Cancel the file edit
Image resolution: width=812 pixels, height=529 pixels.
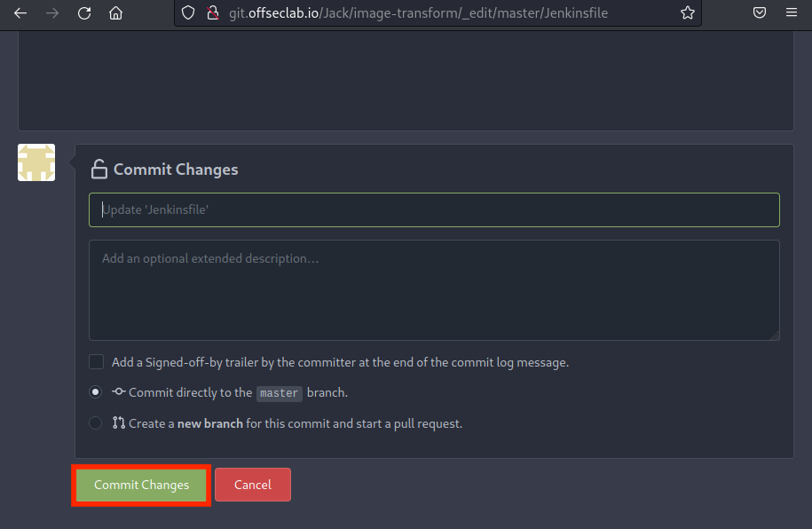coord(252,485)
